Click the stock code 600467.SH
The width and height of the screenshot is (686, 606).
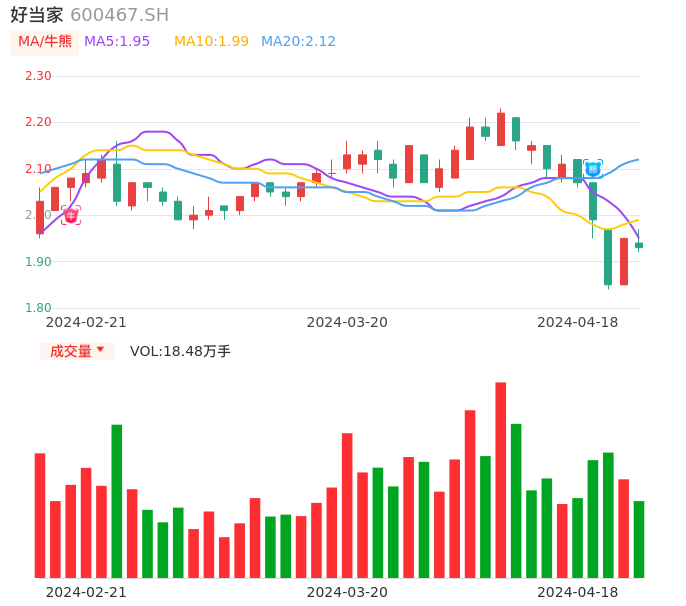[x=119, y=15]
